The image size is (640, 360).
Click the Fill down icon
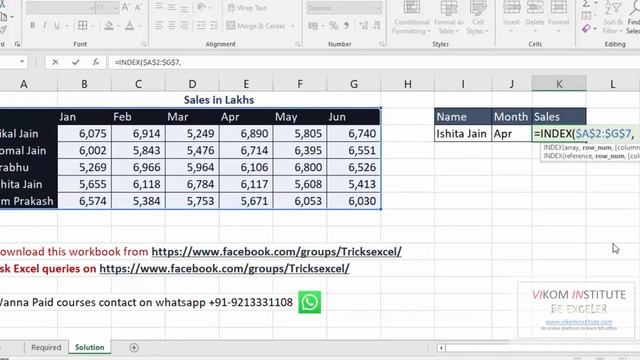point(586,16)
